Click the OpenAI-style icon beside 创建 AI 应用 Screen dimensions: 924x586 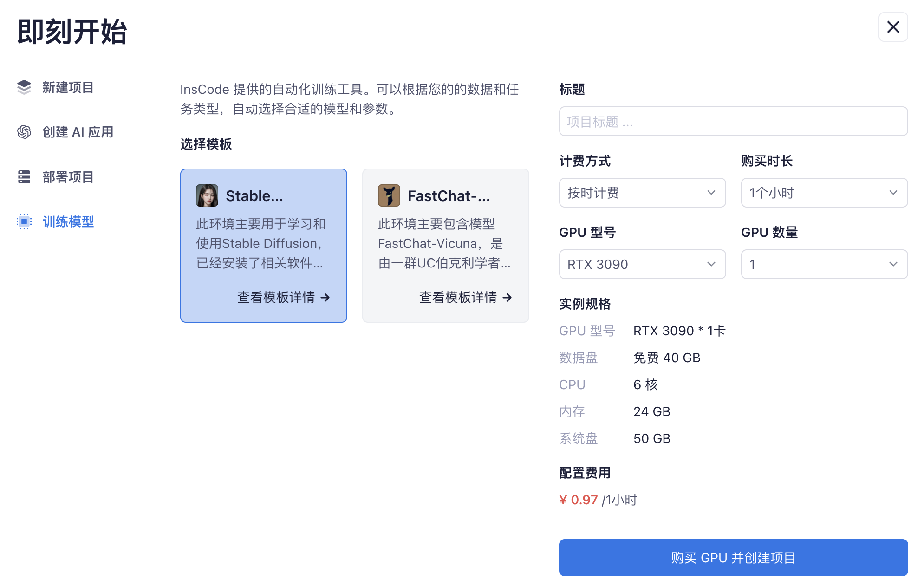tap(24, 132)
